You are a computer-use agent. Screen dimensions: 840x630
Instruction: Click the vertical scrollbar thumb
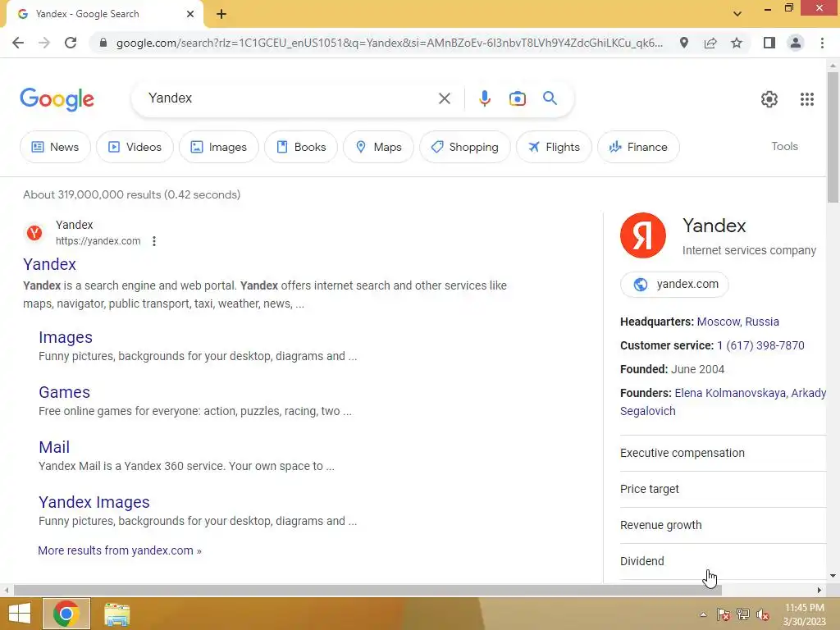[833, 137]
